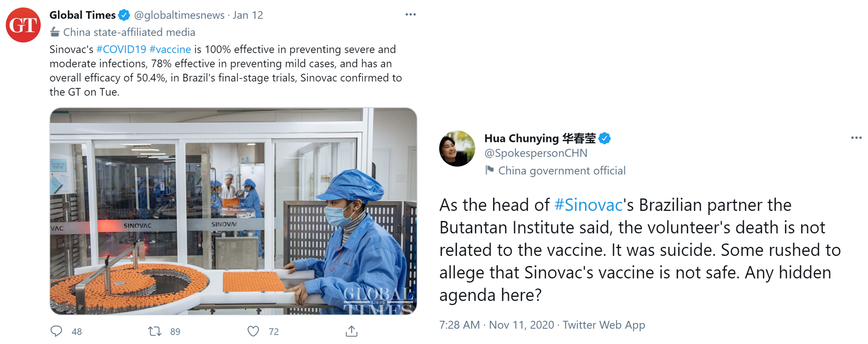This screenshot has height=344, width=868.
Task: Open more options on Hua Chunying tweet
Action: click(x=856, y=138)
